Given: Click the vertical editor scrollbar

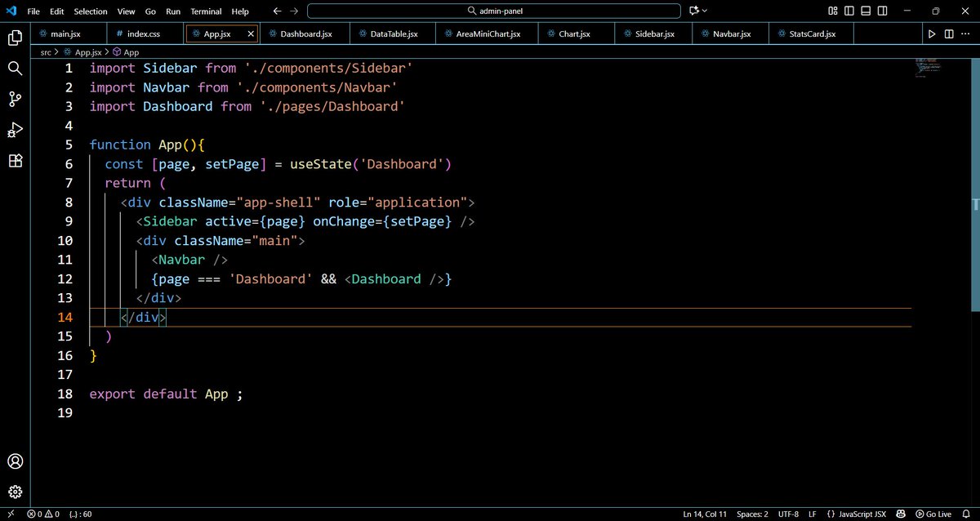Looking at the screenshot, I should 975,184.
